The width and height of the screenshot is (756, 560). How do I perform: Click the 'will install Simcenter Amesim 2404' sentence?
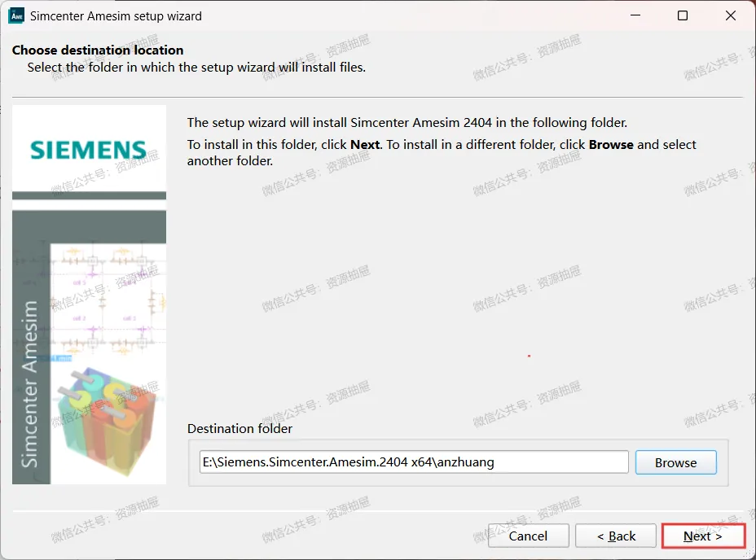pyautogui.click(x=407, y=122)
